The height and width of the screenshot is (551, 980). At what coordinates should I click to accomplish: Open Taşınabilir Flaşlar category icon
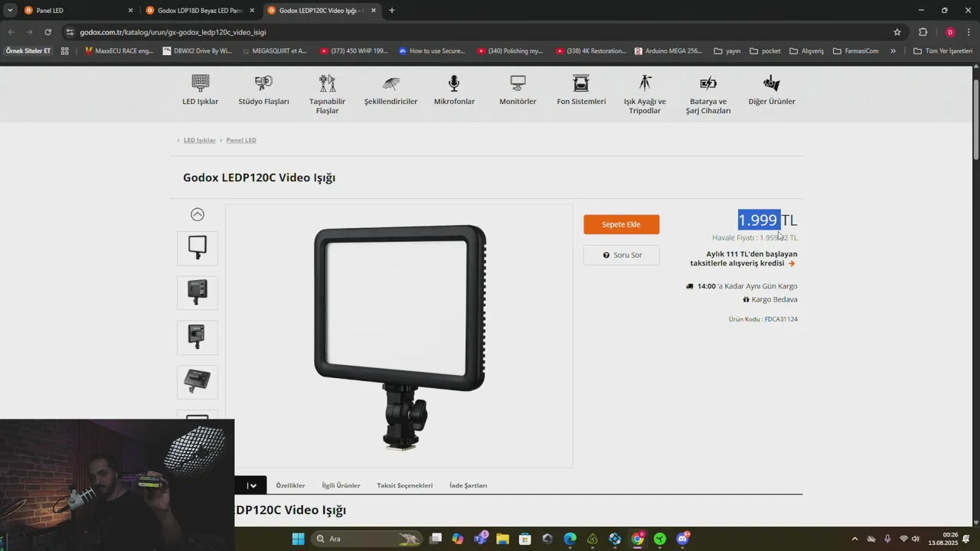pos(327,83)
